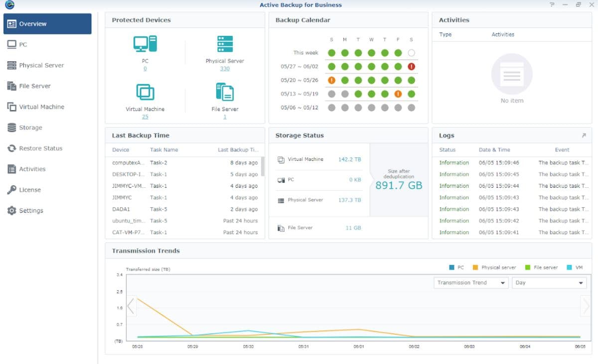598x364 pixels.
Task: Click the Last Backup Time list scrollbar
Action: [263, 167]
